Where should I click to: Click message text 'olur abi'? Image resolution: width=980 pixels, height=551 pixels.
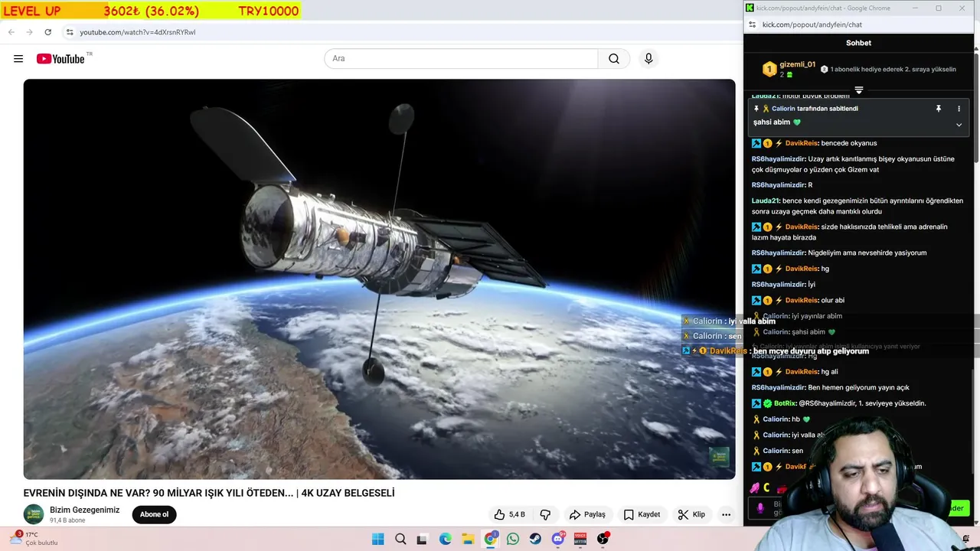[x=832, y=300]
